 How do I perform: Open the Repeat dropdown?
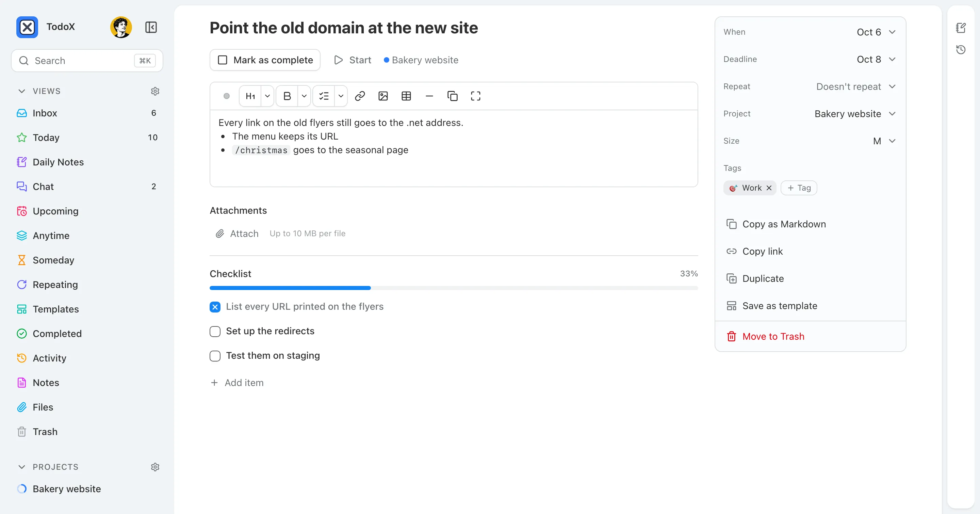(x=856, y=86)
